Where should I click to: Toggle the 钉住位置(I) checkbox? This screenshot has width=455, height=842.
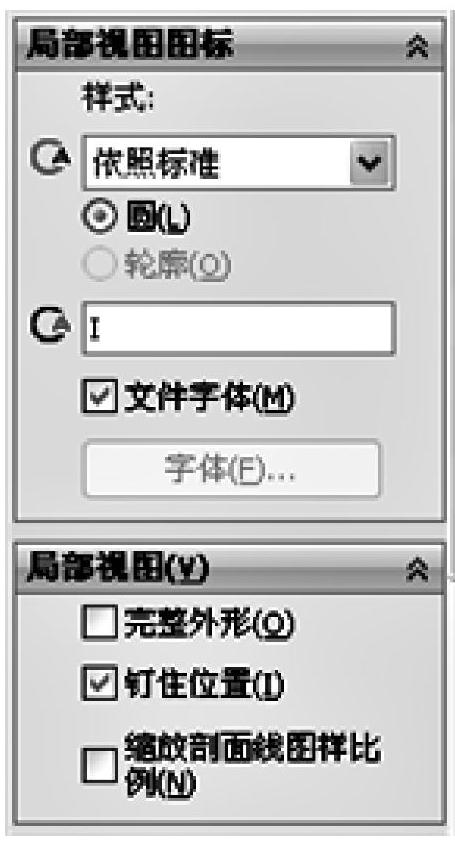pos(99,684)
